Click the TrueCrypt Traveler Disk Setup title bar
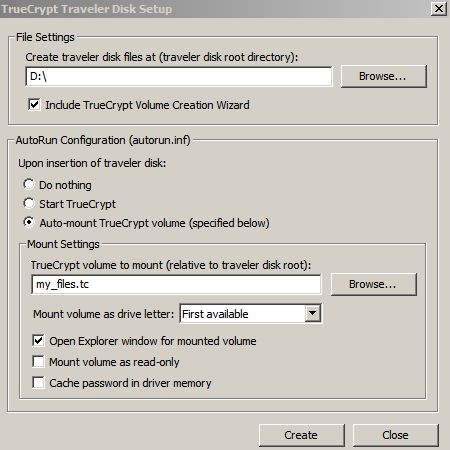The height and width of the screenshot is (450, 450). click(x=213, y=9)
